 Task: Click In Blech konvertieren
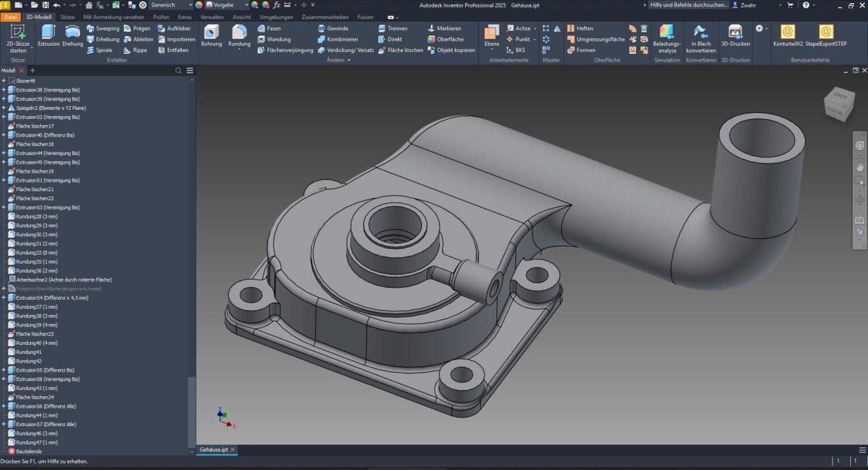(x=701, y=39)
